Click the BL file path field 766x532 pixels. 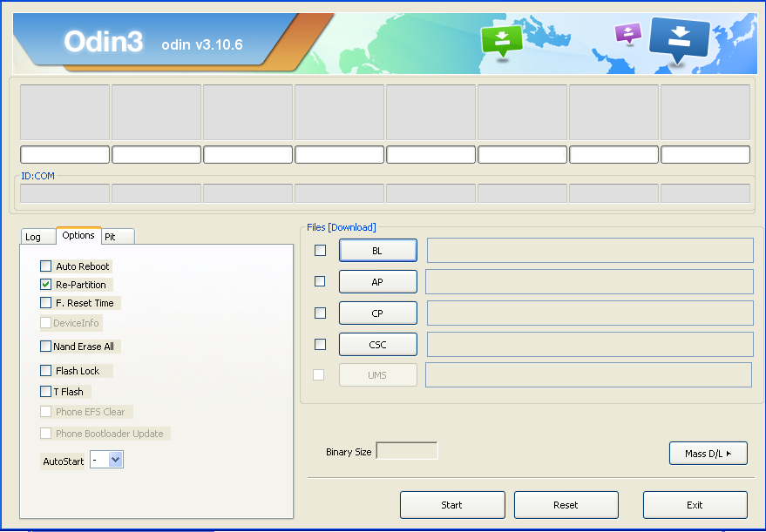click(590, 251)
